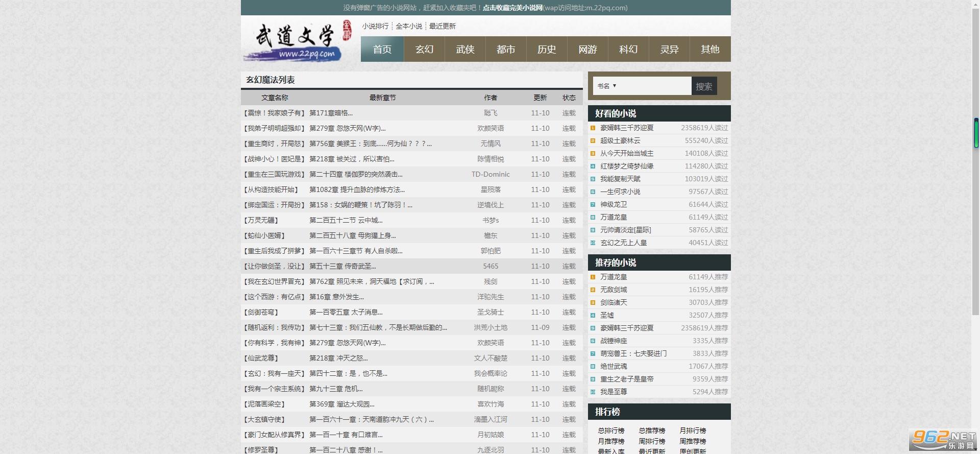
Task: Open the 书名 search type dropdown
Action: [x=607, y=86]
